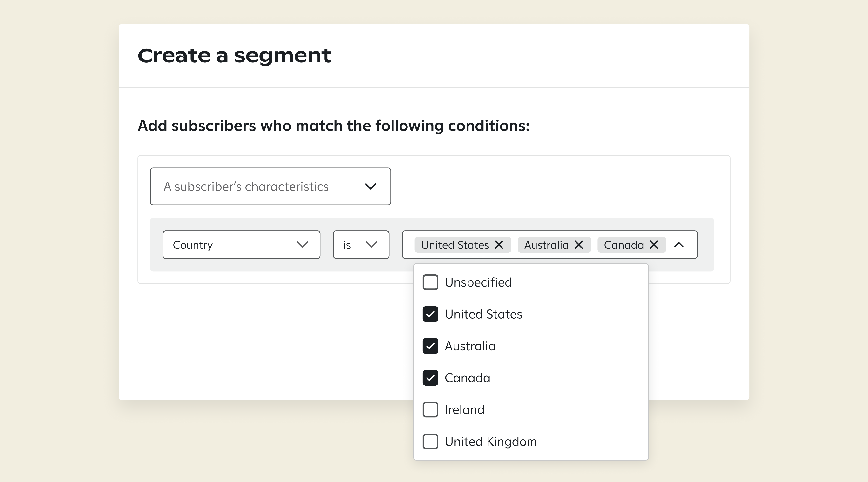Screen dimensions: 868x482
Task: Click the chevron on the Country field
Action: [302, 245]
